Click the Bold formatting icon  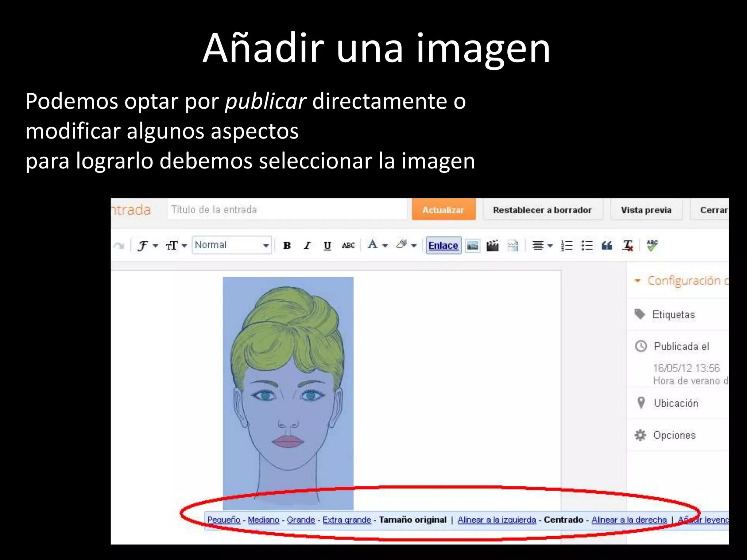(x=287, y=245)
